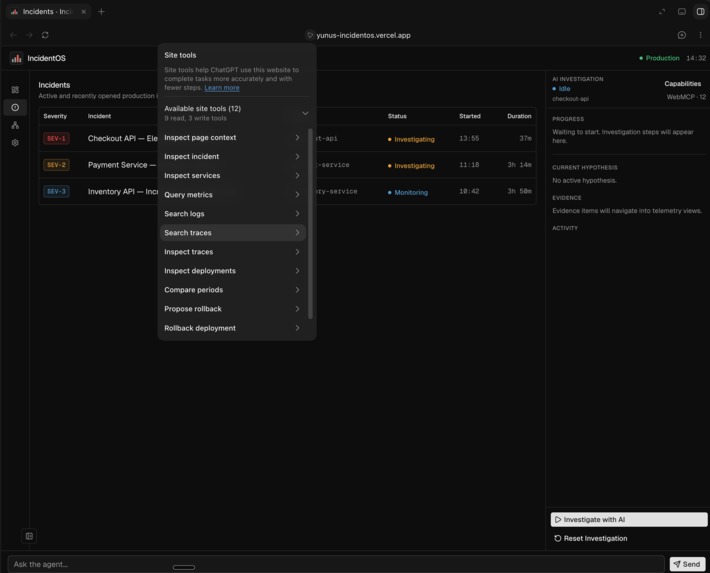Click the circled plus icon in toolbar
710x573 pixels.
681,35
